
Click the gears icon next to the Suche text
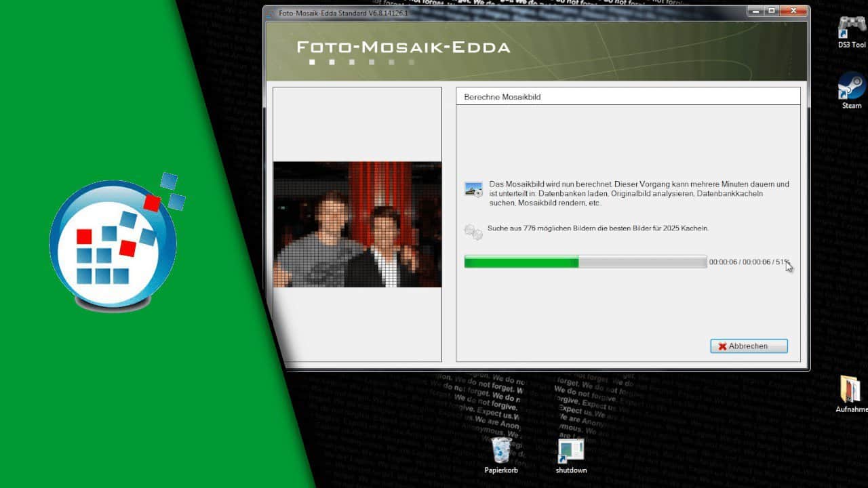[x=473, y=232]
